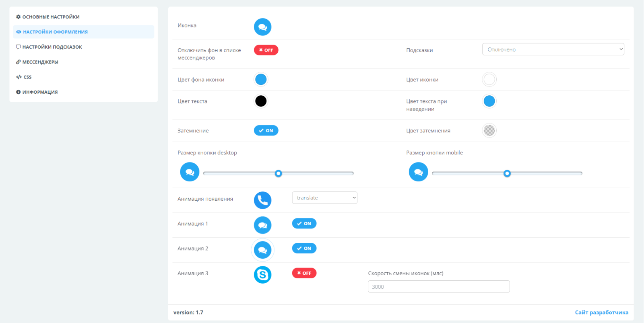Viewport: 644px width, 323px height.
Task: Pick Цвет фона иконки blue swatch
Action: pyautogui.click(x=261, y=79)
